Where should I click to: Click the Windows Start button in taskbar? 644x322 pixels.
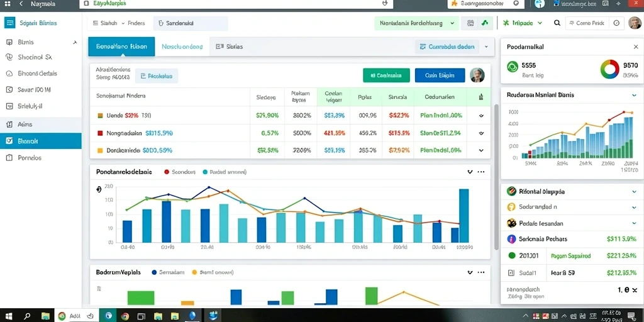pyautogui.click(x=8, y=316)
